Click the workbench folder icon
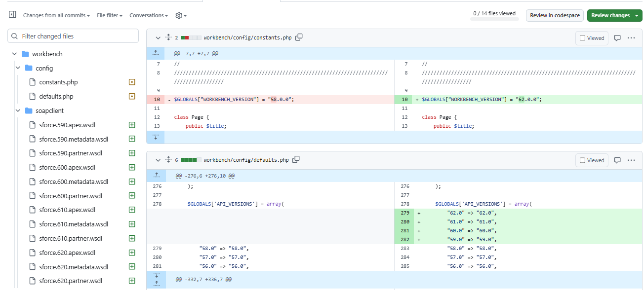This screenshot has width=644, height=290. point(25,54)
